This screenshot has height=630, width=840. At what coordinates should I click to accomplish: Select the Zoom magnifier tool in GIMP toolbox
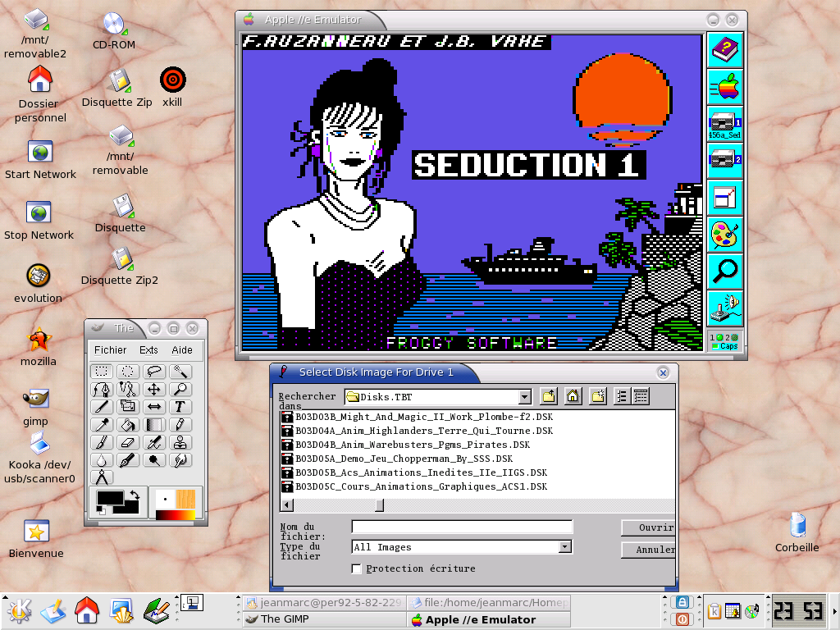(180, 389)
